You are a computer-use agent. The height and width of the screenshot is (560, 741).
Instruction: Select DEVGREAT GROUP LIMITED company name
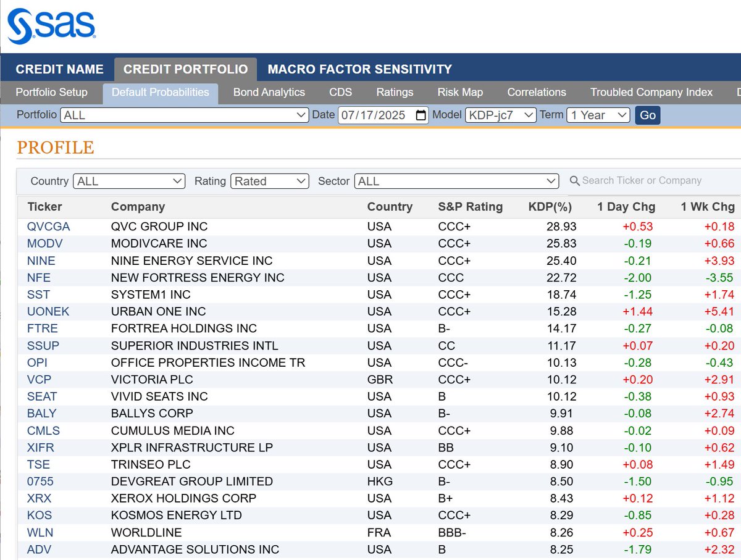click(x=192, y=481)
